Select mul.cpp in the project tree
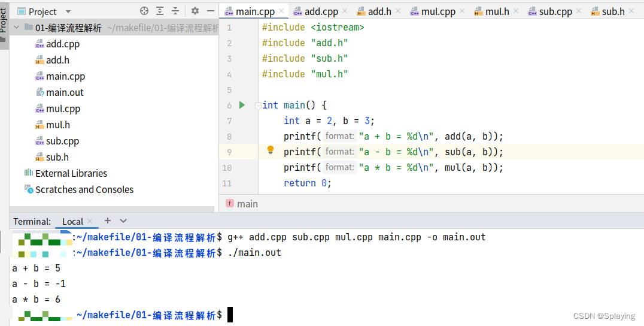This screenshot has height=326, width=644. pyautogui.click(x=58, y=109)
